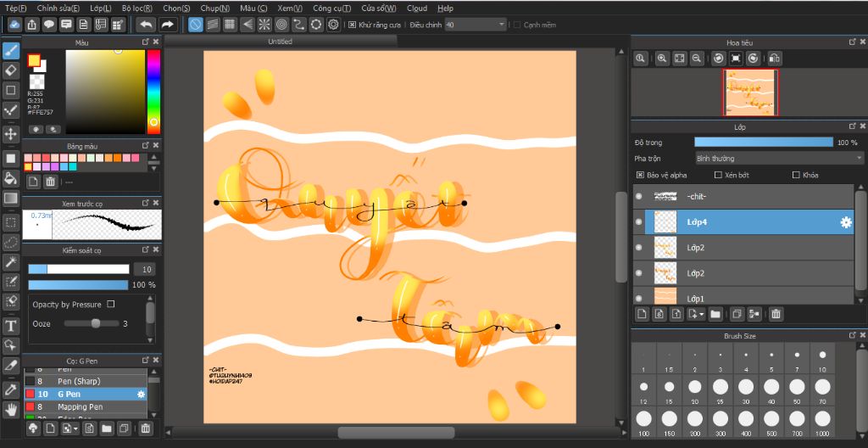Screen dimensions: 868x448
Task: Enable the Xén bớt checkbox
Action: point(718,175)
